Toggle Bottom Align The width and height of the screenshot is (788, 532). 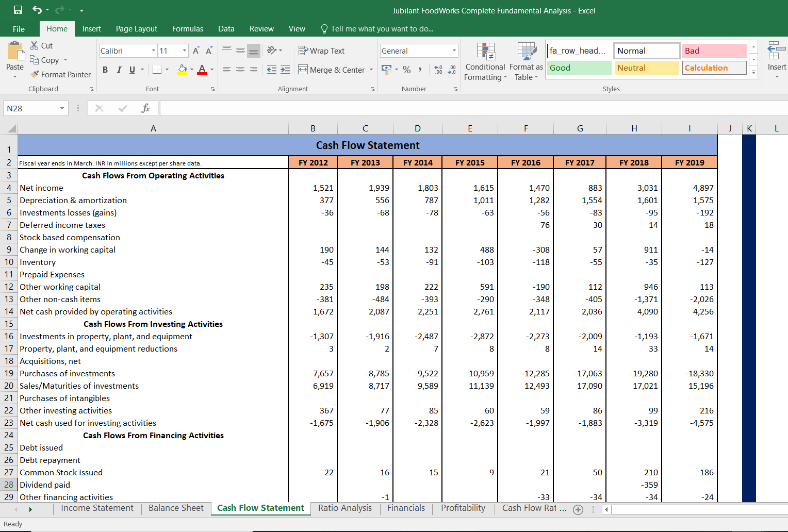tap(254, 50)
